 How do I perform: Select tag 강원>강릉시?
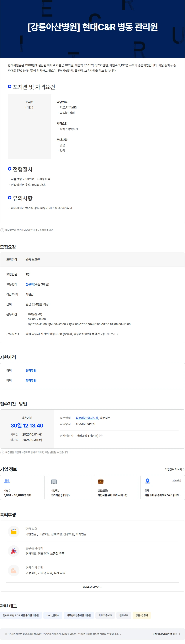(x=141, y=615)
